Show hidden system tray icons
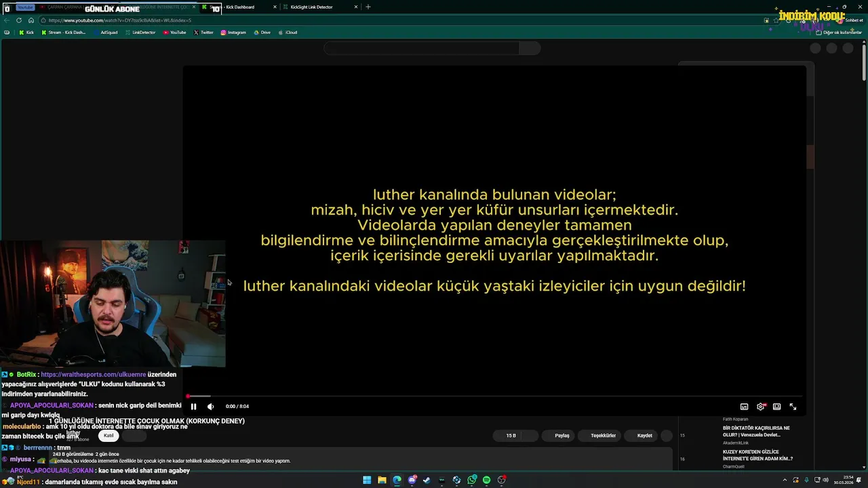Screen dimensions: 868x488 (785, 480)
